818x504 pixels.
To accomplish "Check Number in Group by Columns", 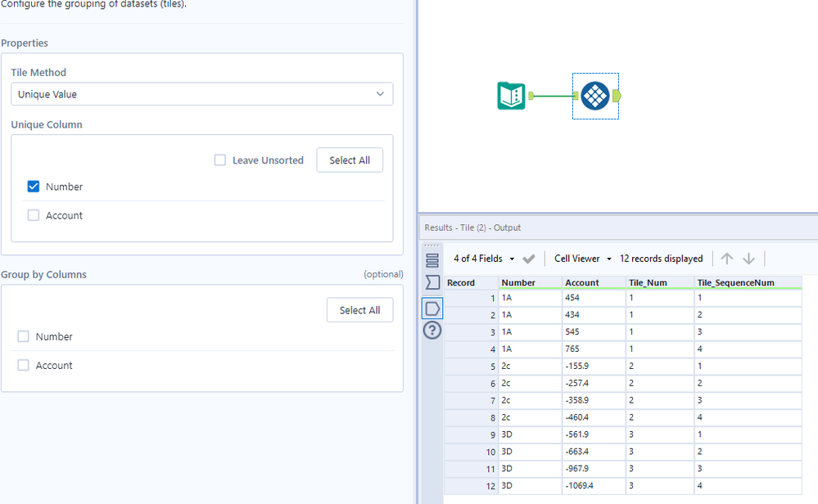I will point(24,337).
